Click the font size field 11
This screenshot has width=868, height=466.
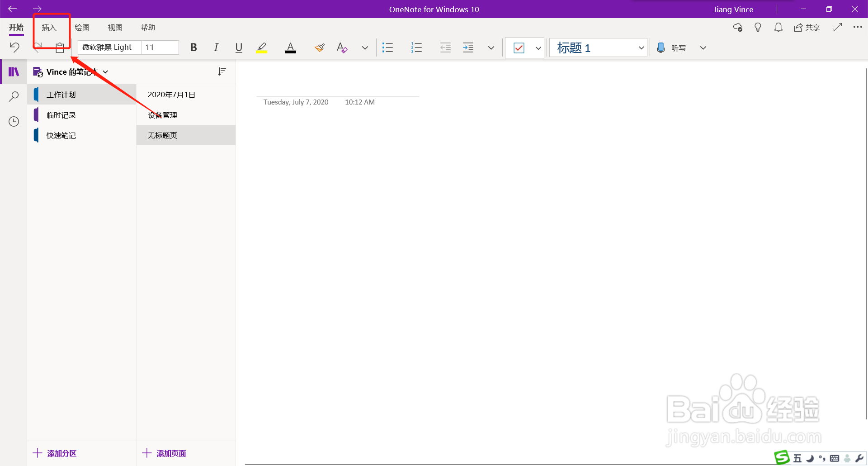pyautogui.click(x=160, y=47)
